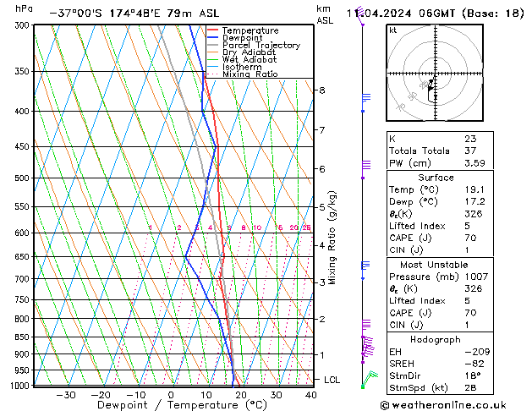532x411 pixels.
Task: Click the Totals Totals value 37
Action: coord(470,151)
